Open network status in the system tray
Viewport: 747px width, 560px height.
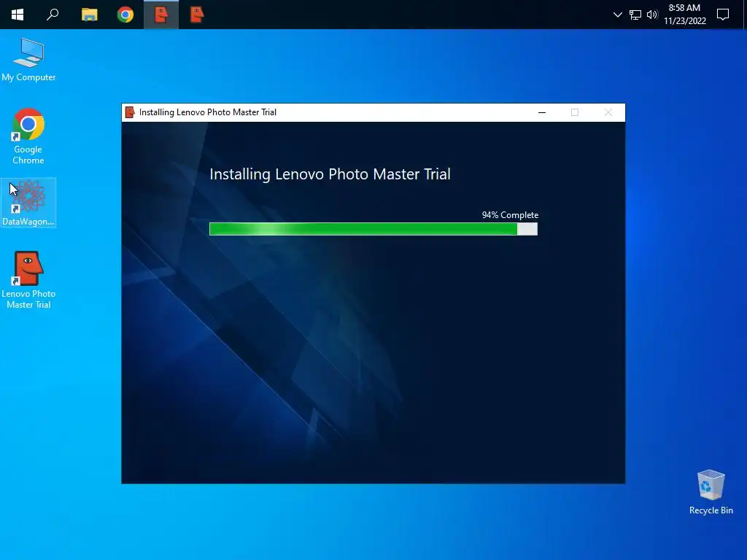click(x=635, y=15)
